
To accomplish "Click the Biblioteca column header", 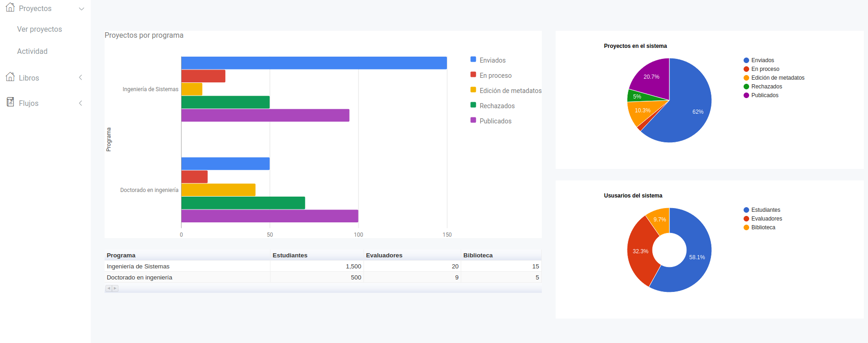I will click(x=478, y=256).
